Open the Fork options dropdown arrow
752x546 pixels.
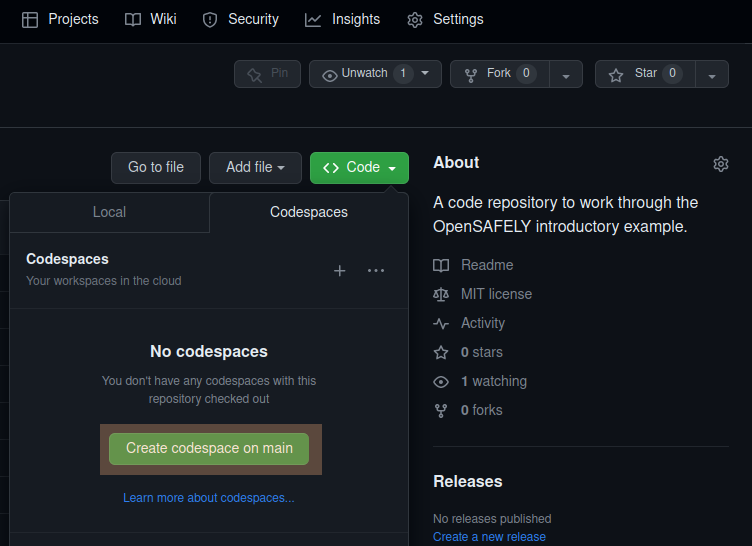point(566,75)
